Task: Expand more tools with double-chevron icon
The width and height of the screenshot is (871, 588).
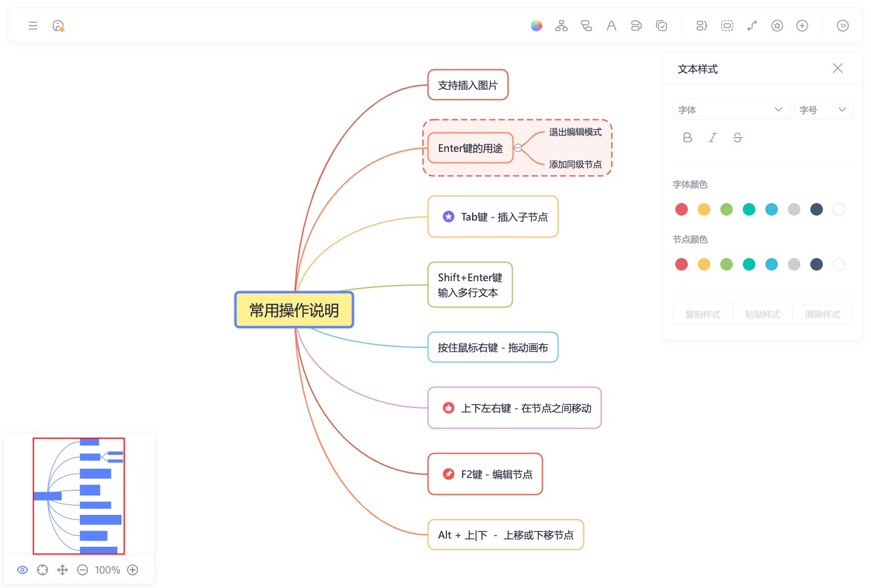Action: [842, 26]
